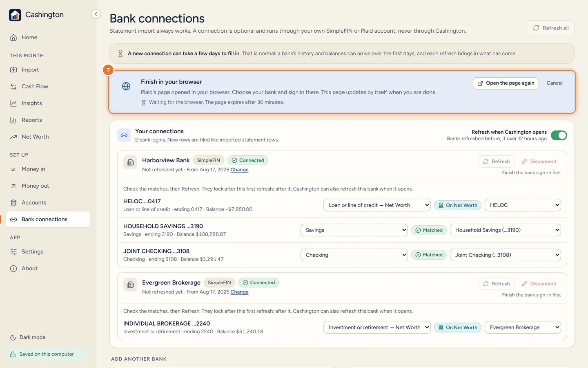The image size is (588, 368).
Task: Open HELOC type dropdown Loan or line of credit
Action: [x=377, y=205]
